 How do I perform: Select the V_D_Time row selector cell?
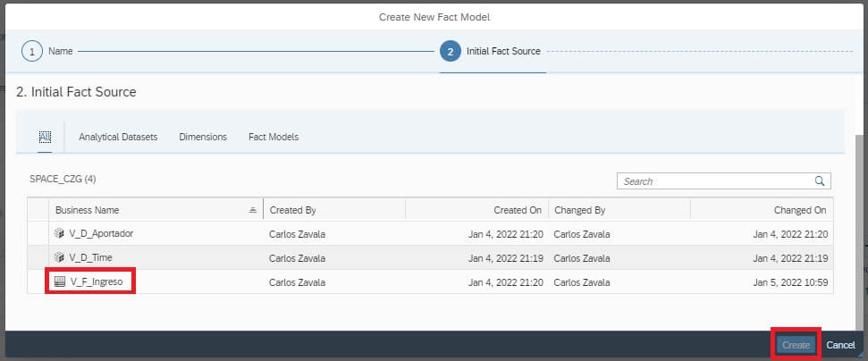coord(38,257)
